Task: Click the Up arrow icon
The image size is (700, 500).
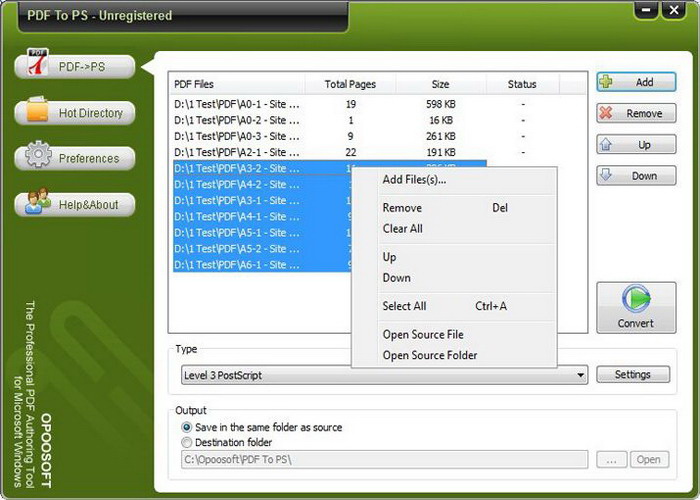Action: click(x=606, y=145)
